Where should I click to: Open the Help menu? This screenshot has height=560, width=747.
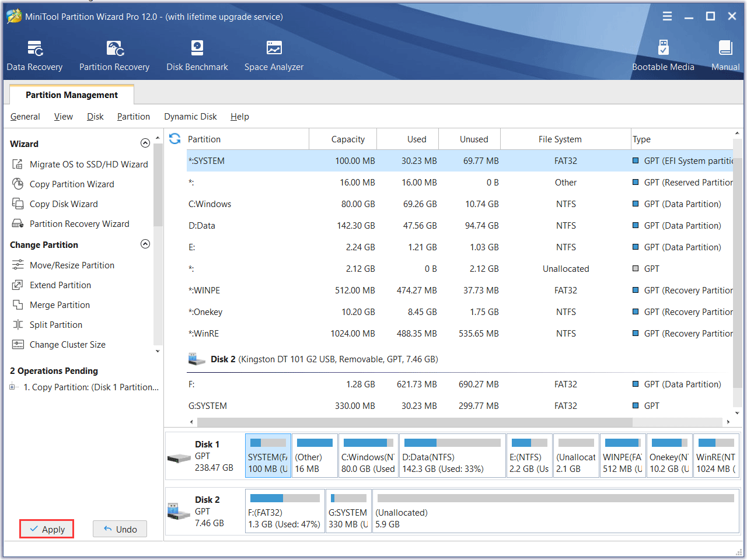(x=239, y=117)
